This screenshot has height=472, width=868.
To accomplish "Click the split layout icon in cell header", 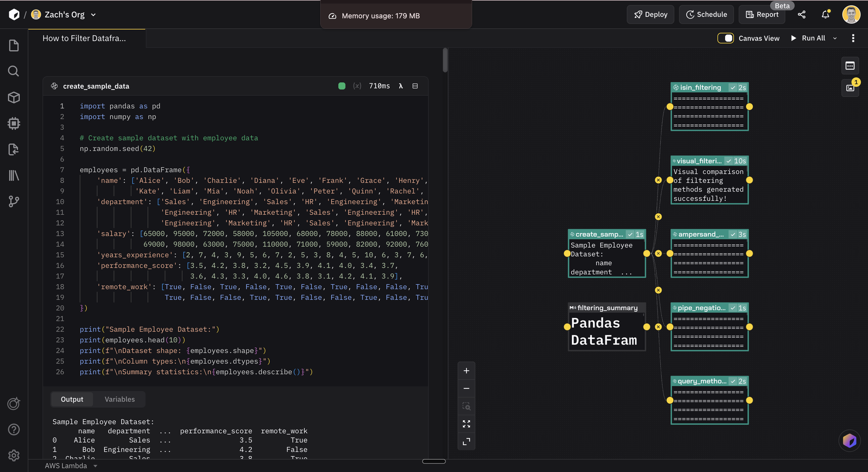I will [415, 86].
